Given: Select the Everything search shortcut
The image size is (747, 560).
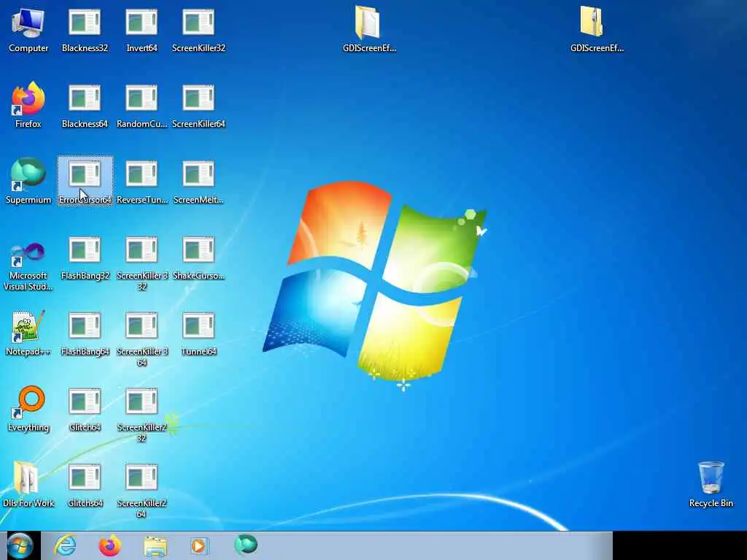Looking at the screenshot, I should tap(28, 409).
